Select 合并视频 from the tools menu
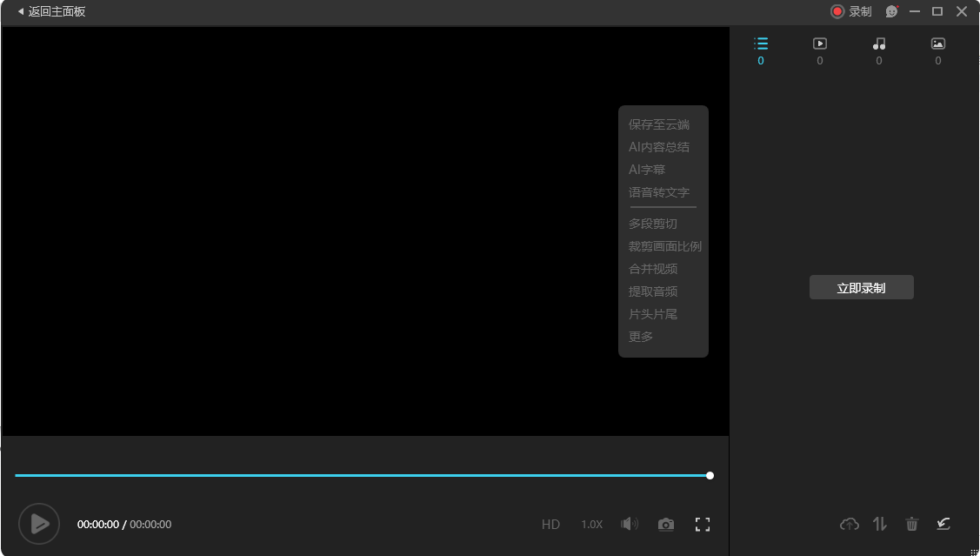The width and height of the screenshot is (980, 556). click(x=651, y=268)
